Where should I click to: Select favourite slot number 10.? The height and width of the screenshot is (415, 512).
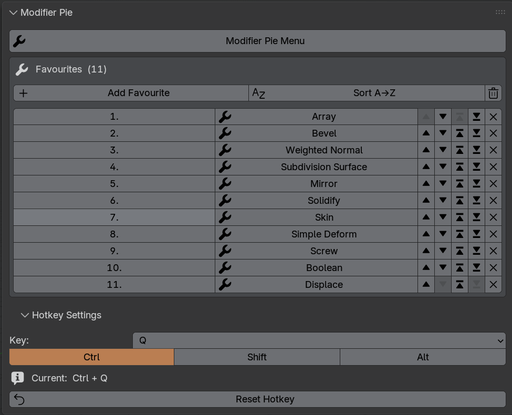(114, 268)
